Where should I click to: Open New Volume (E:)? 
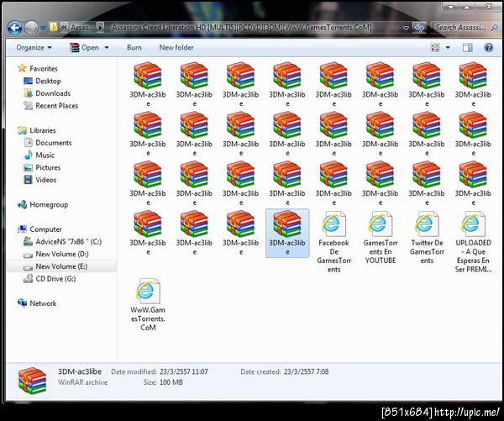pyautogui.click(x=55, y=266)
